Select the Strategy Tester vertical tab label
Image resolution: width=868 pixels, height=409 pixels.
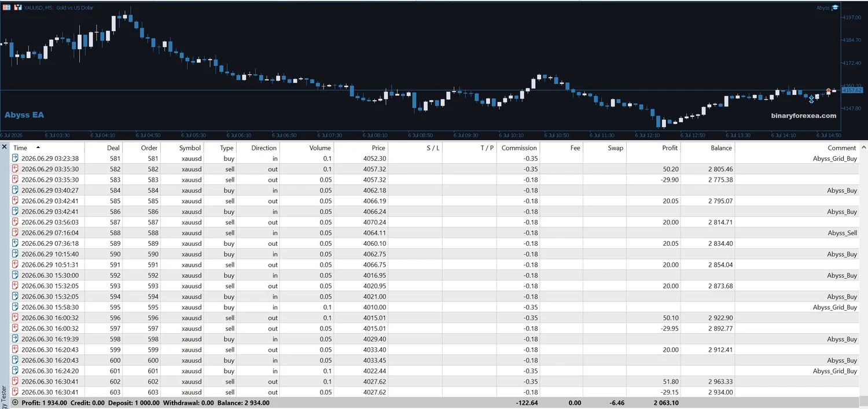(4, 397)
